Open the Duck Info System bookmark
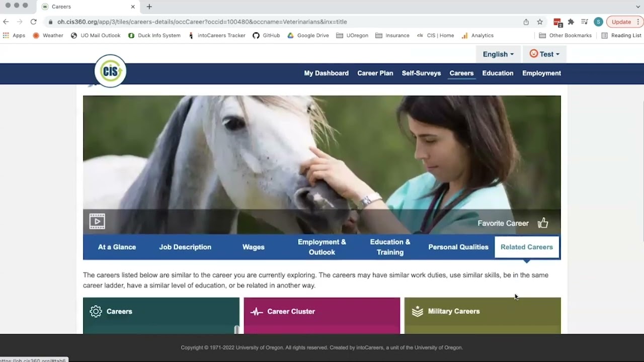The image size is (644, 362). pyautogui.click(x=154, y=35)
